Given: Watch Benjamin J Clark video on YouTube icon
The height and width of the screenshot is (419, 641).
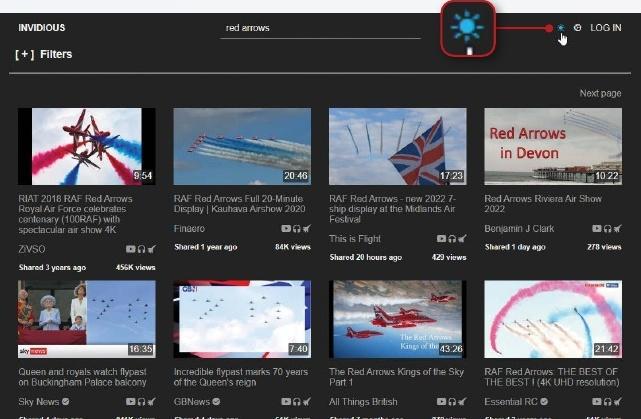Looking at the screenshot, I should (597, 229).
